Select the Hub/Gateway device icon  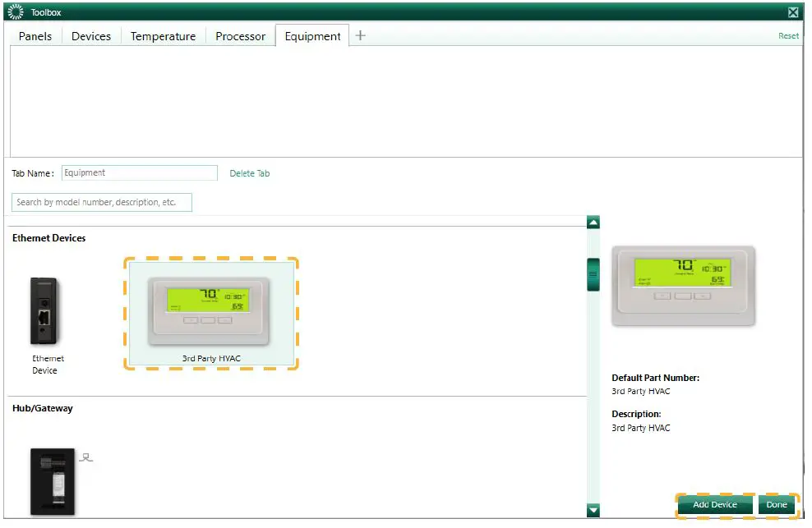click(x=53, y=482)
